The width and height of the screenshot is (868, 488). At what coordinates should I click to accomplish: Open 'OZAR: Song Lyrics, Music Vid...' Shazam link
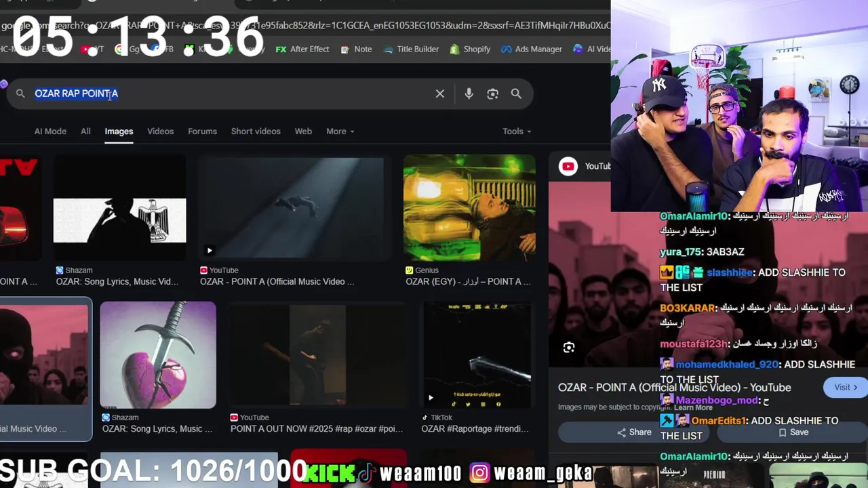[117, 281]
